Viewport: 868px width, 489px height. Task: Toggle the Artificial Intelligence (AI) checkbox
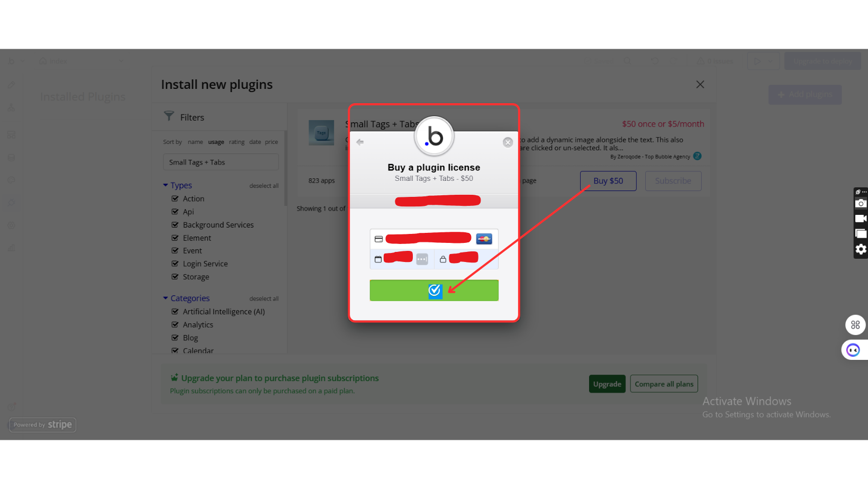coord(175,312)
